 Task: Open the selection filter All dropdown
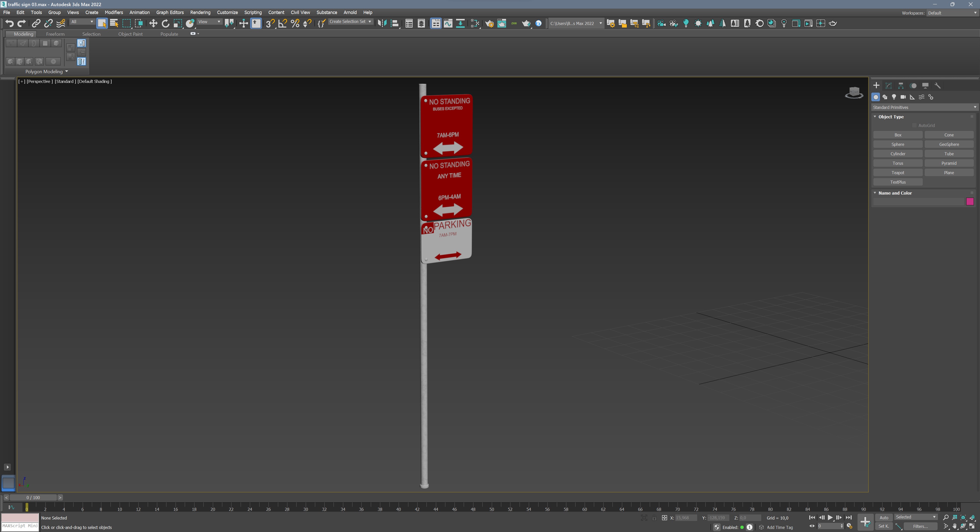point(82,22)
